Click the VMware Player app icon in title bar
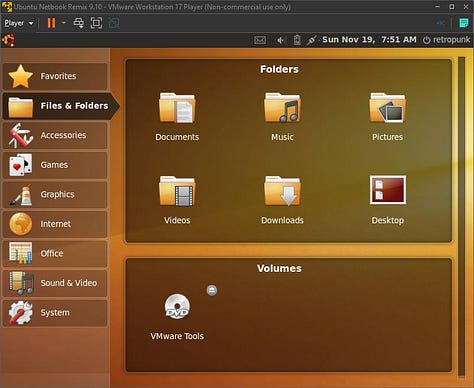 [x=7, y=7]
